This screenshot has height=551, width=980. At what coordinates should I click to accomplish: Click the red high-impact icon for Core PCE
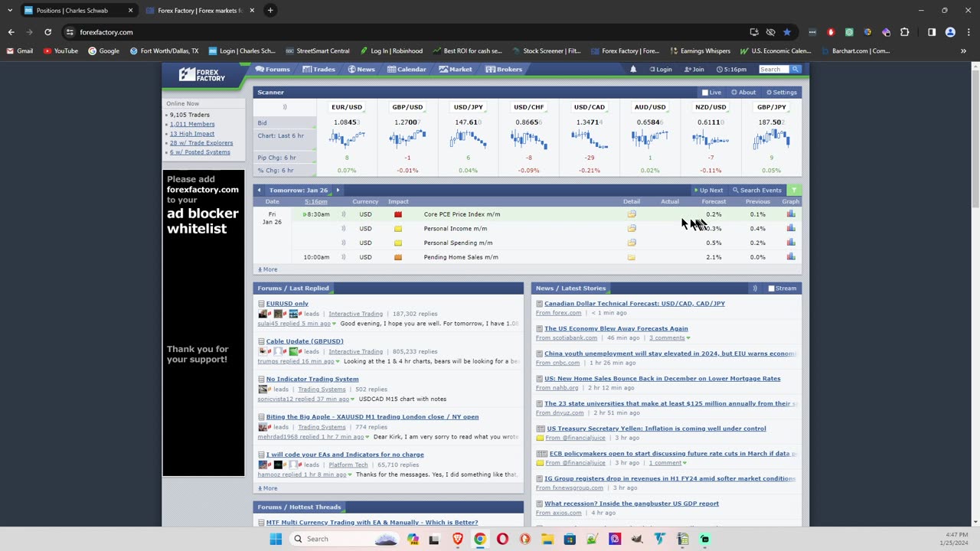[x=398, y=214]
